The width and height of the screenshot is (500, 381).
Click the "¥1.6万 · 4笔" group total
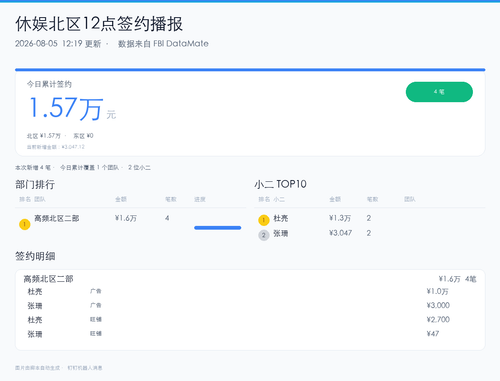pos(457,279)
